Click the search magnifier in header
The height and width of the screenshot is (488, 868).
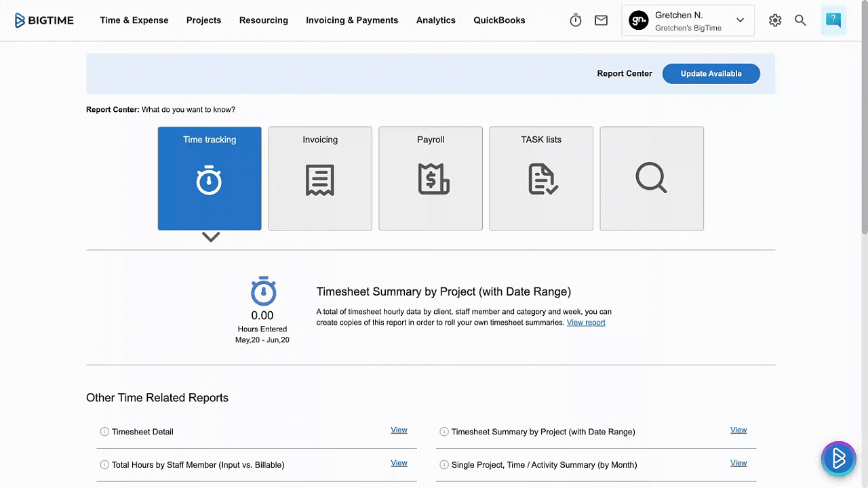coord(800,20)
